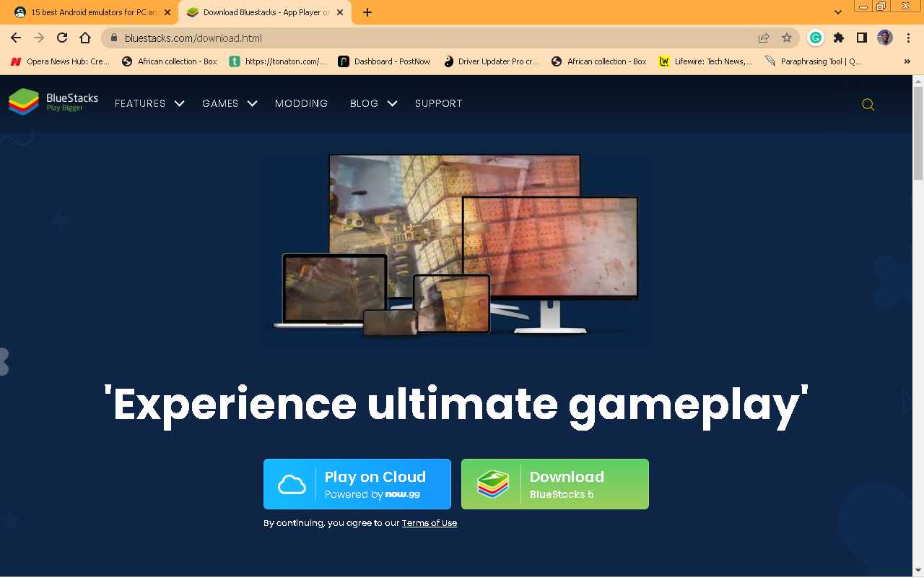Open the FEATURES navigation item
Image resolution: width=924 pixels, height=578 pixels.
tap(140, 104)
